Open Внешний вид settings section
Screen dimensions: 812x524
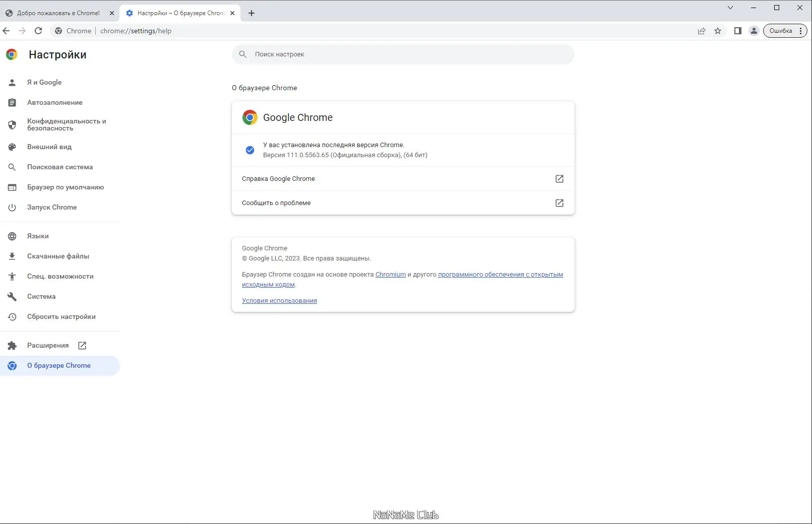coord(49,147)
